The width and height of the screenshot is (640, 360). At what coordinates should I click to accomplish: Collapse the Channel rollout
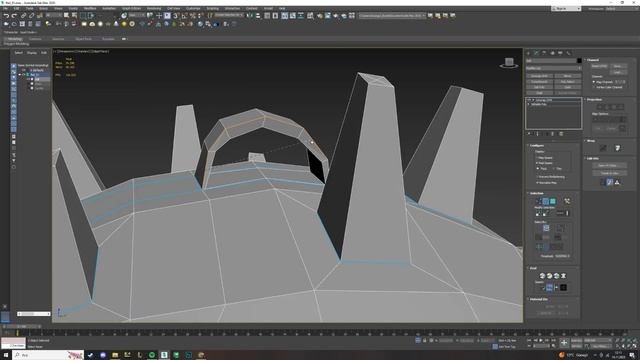coord(592,60)
